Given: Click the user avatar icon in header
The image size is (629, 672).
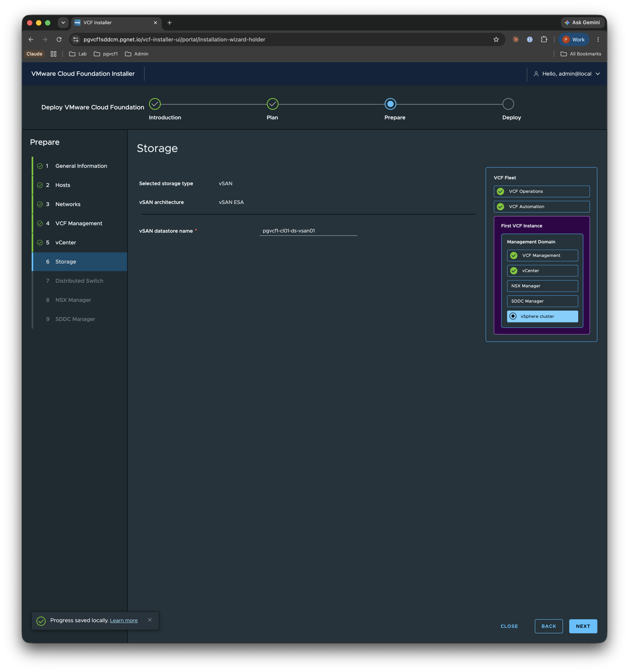Looking at the screenshot, I should pyautogui.click(x=536, y=74).
